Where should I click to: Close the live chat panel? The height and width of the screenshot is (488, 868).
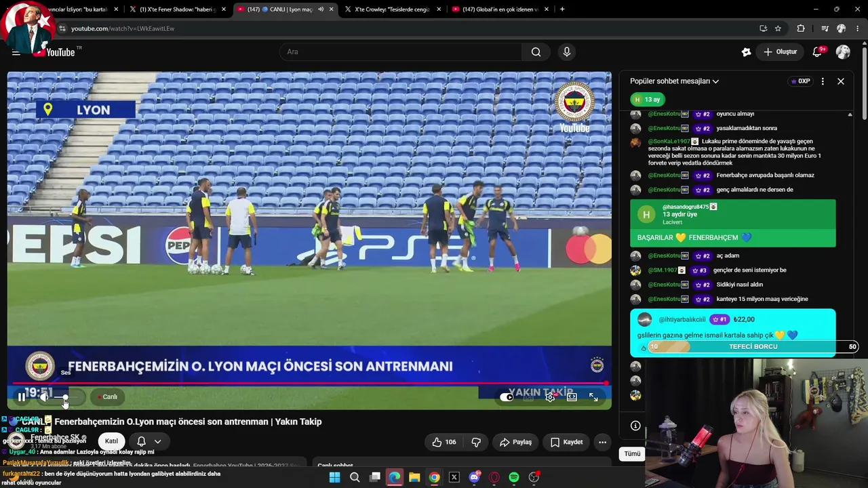(x=841, y=81)
